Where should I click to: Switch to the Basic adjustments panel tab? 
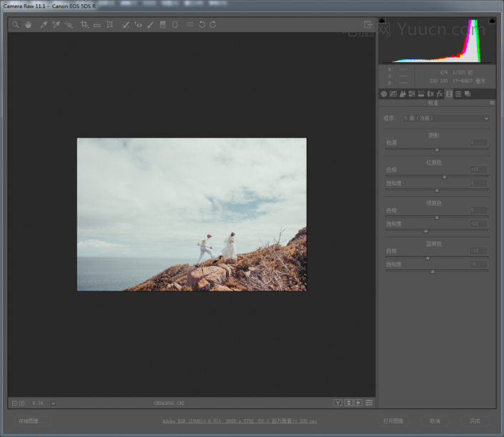pyautogui.click(x=384, y=94)
